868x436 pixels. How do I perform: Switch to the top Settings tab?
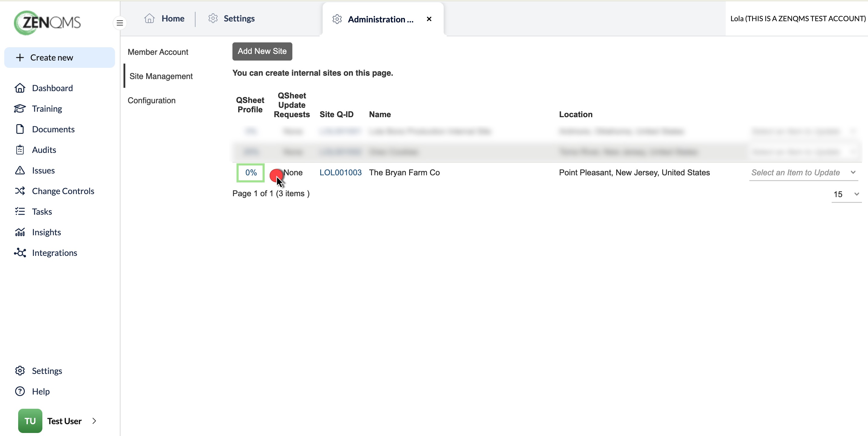(x=232, y=18)
